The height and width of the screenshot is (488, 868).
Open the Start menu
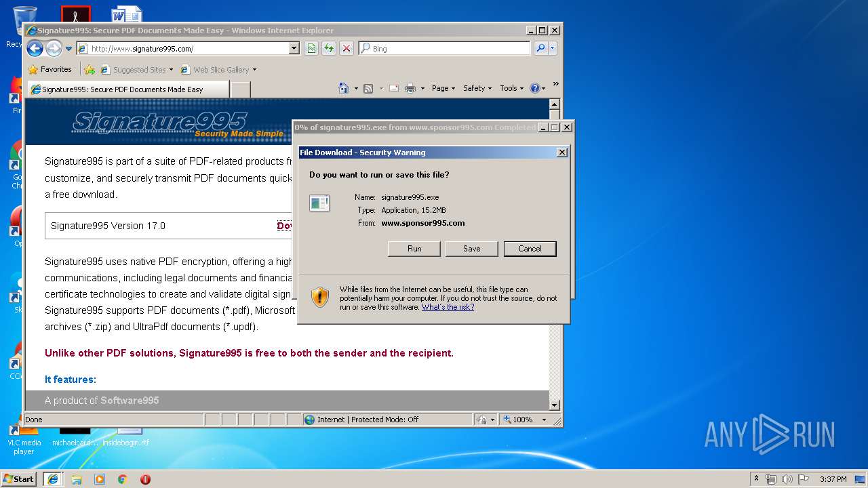[19, 479]
